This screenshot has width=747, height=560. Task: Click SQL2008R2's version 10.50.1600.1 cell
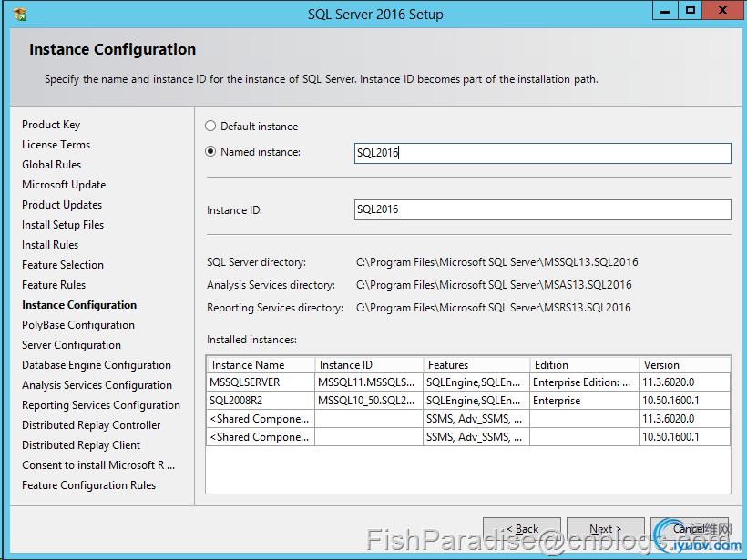684,401
